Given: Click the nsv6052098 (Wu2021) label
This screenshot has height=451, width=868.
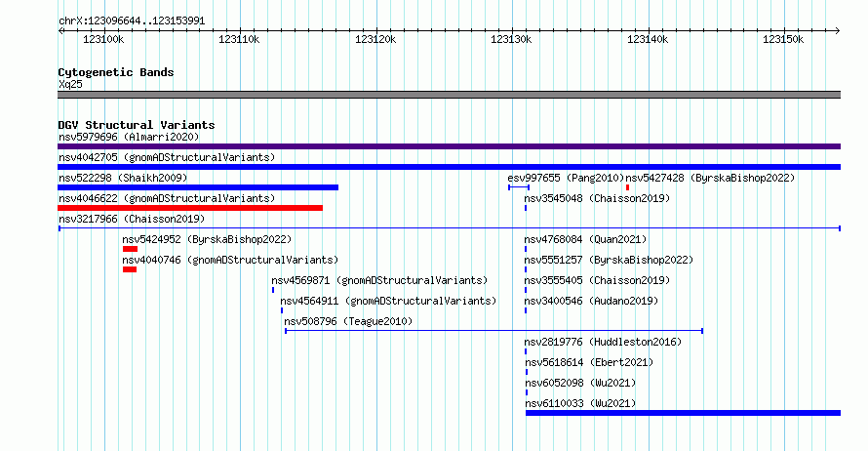Looking at the screenshot, I should pyautogui.click(x=580, y=383).
